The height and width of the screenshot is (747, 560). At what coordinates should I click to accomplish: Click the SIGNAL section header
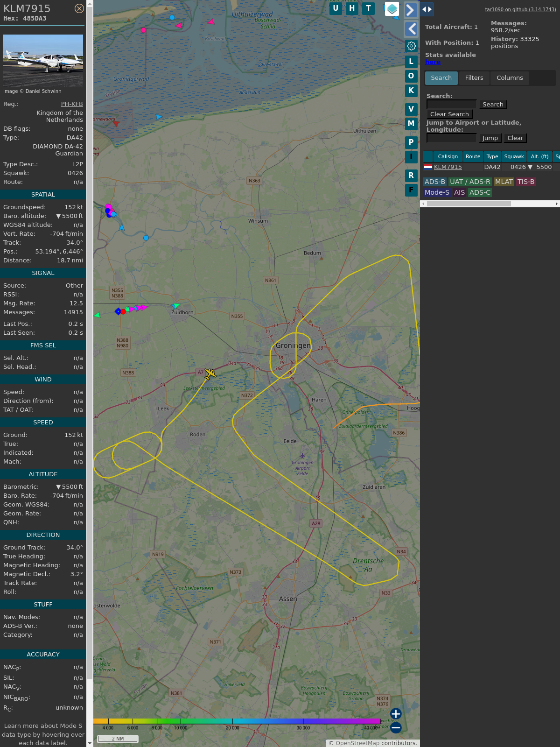(43, 273)
